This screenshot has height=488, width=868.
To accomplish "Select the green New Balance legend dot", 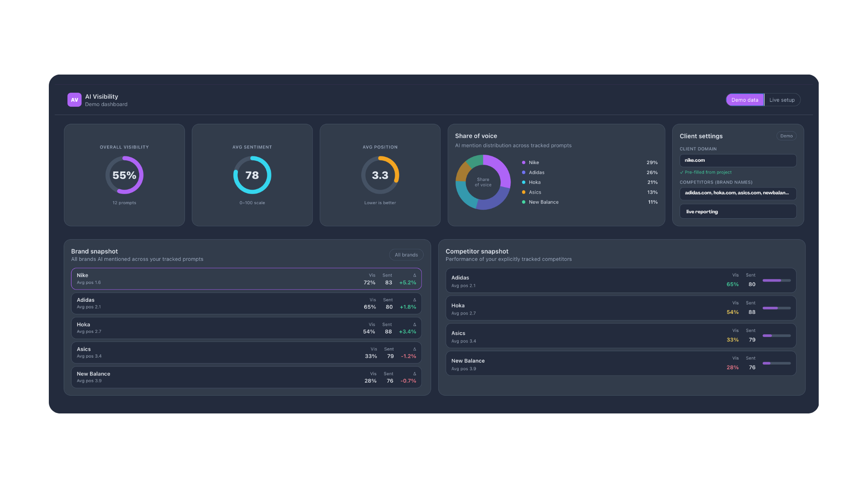I will click(x=524, y=202).
